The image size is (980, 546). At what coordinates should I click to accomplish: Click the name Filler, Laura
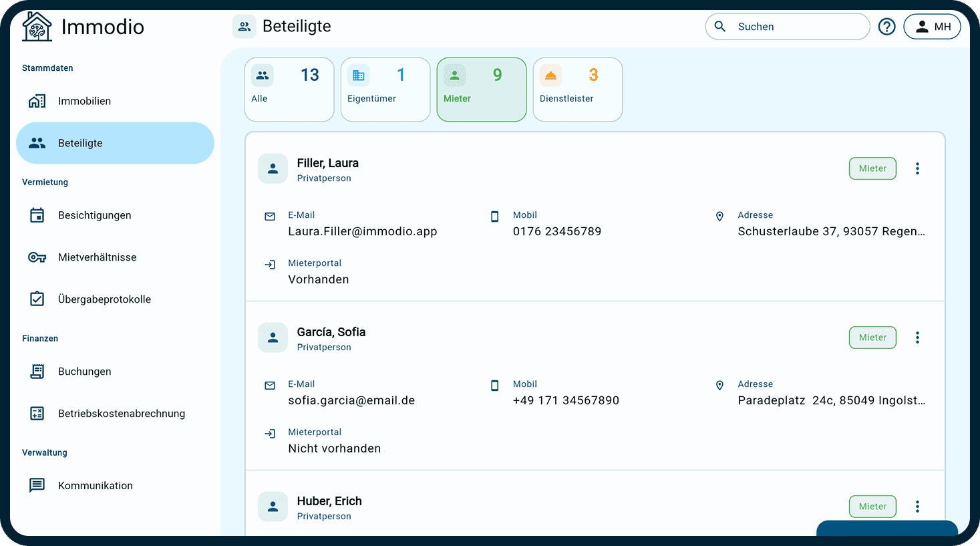[328, 163]
